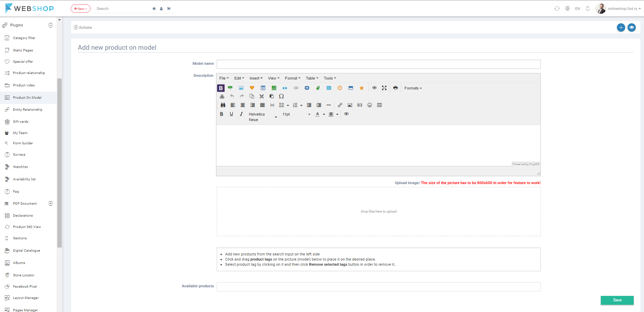This screenshot has height=312, width=644.
Task: Click the redo arrow icon
Action: (x=242, y=96)
